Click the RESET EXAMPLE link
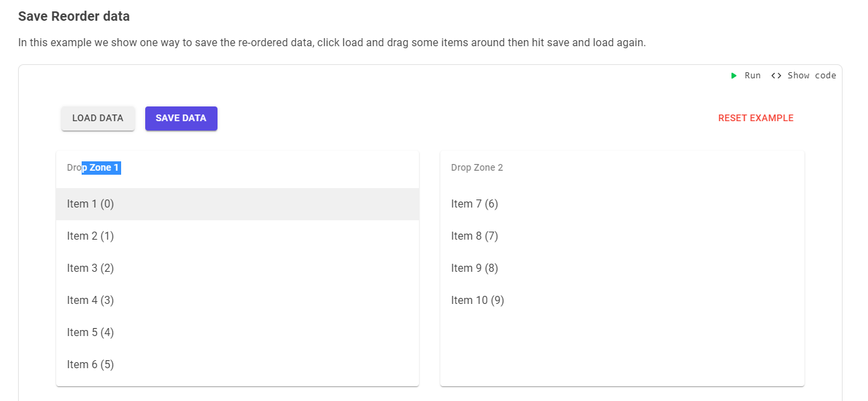Screen dimensions: 868x401 click(756, 118)
